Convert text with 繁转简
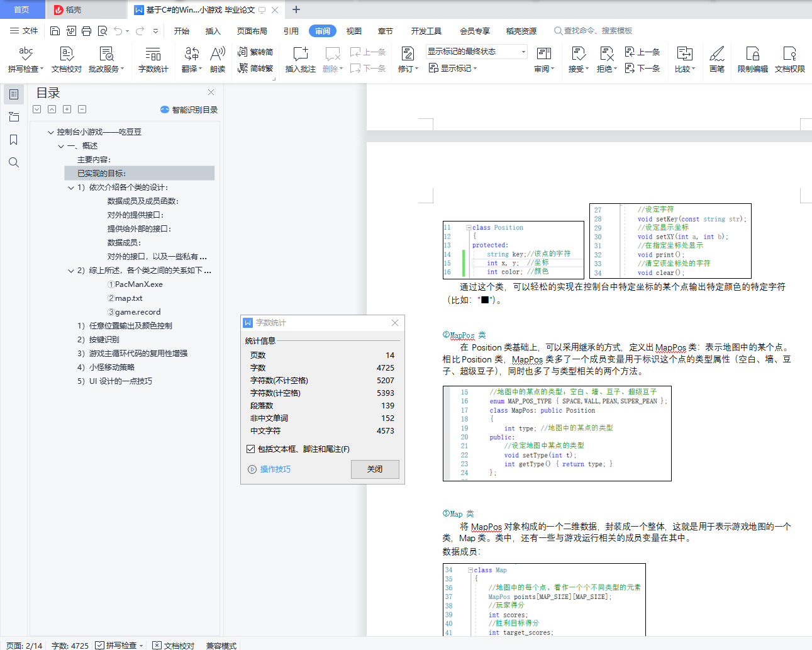Image resolution: width=812 pixels, height=650 pixels. tap(255, 52)
